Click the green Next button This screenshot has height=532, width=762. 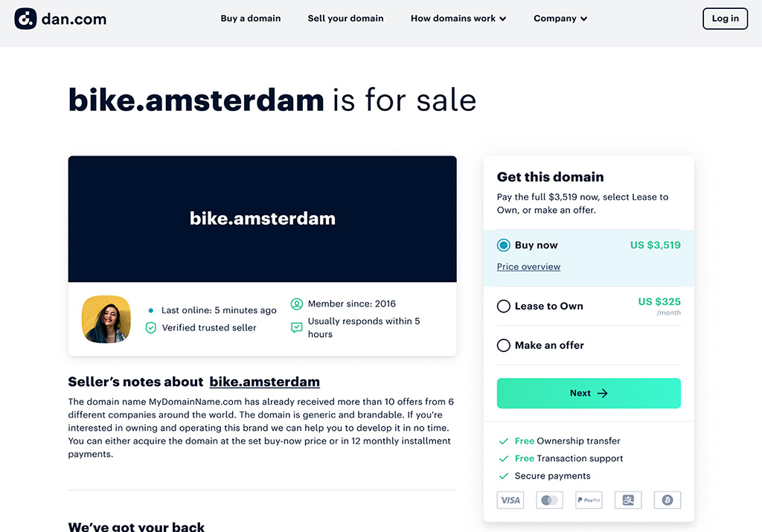(x=589, y=393)
